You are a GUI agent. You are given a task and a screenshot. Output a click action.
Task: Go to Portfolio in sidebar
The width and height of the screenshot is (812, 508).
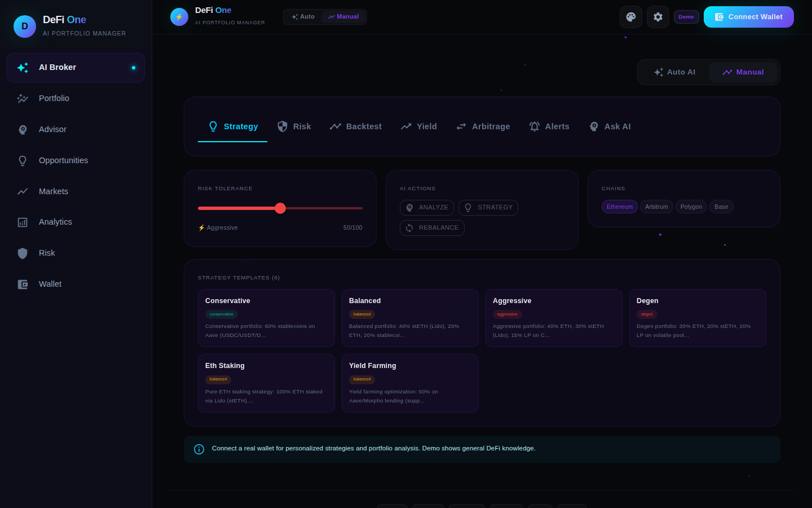click(x=76, y=99)
